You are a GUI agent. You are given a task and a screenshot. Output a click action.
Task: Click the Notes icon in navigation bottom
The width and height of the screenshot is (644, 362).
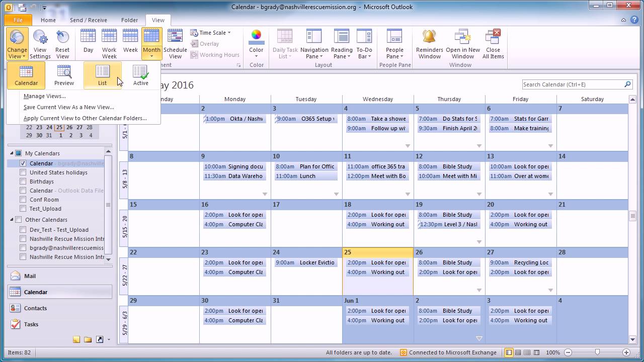(76, 339)
